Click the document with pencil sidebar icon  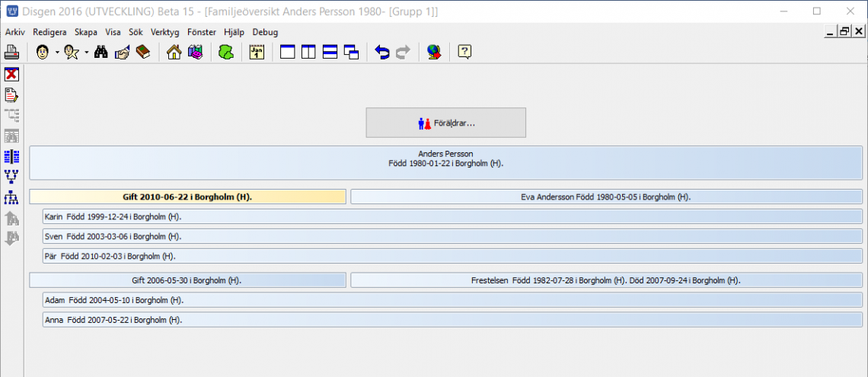[x=11, y=95]
